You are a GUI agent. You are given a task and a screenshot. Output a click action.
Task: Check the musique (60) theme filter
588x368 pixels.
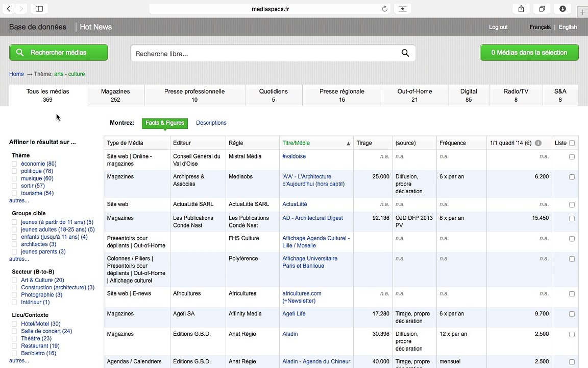pyautogui.click(x=14, y=178)
